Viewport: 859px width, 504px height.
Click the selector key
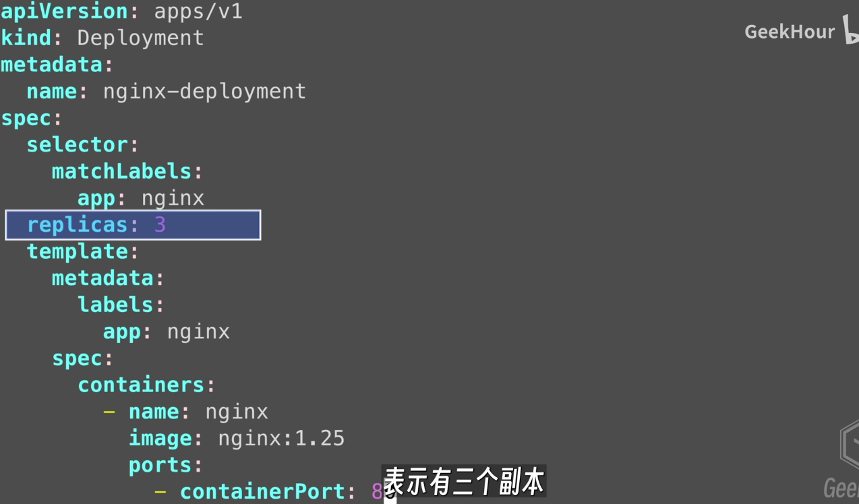click(77, 145)
